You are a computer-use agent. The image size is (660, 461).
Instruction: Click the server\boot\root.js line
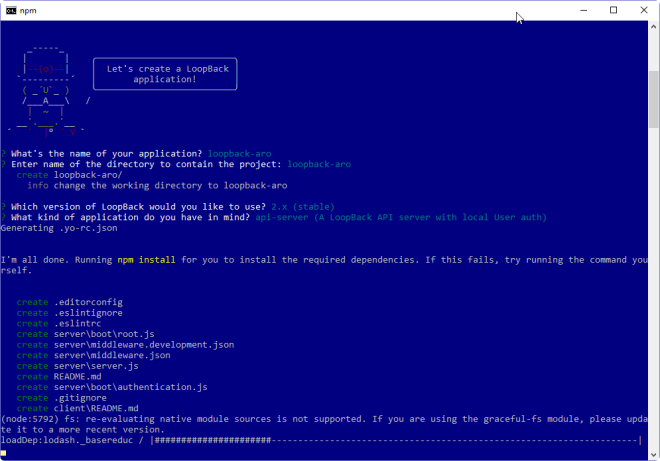click(85, 334)
